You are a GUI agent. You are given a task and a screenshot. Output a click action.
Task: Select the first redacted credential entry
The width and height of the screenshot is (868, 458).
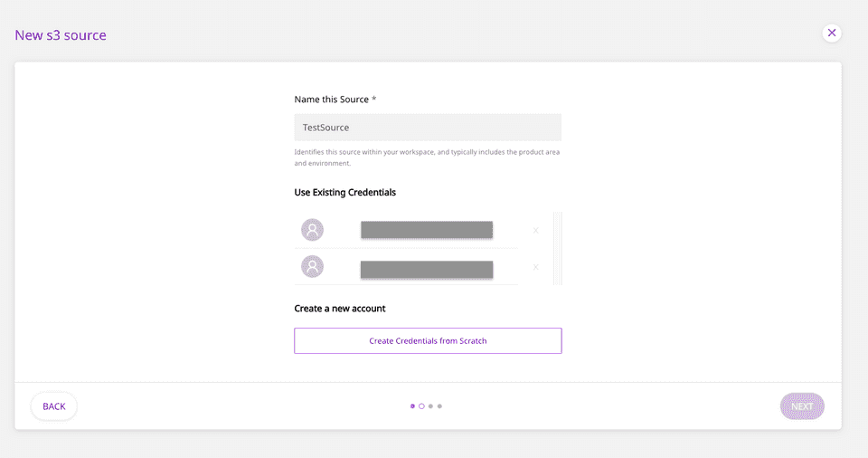[427, 230]
